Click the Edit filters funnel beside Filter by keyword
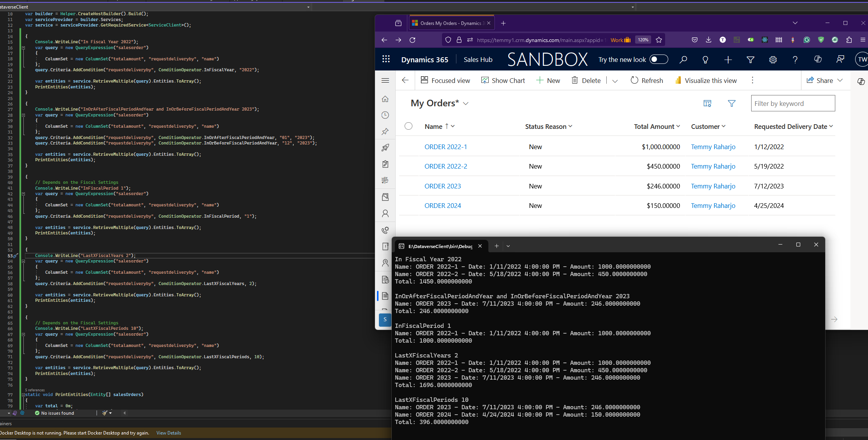The height and width of the screenshot is (440, 868). coord(732,104)
